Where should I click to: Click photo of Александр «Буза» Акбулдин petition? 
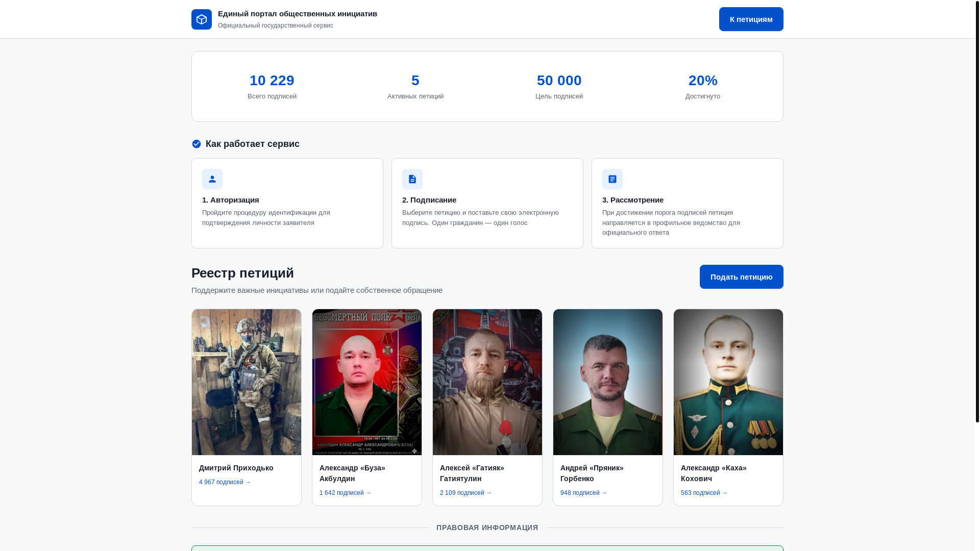pos(367,382)
